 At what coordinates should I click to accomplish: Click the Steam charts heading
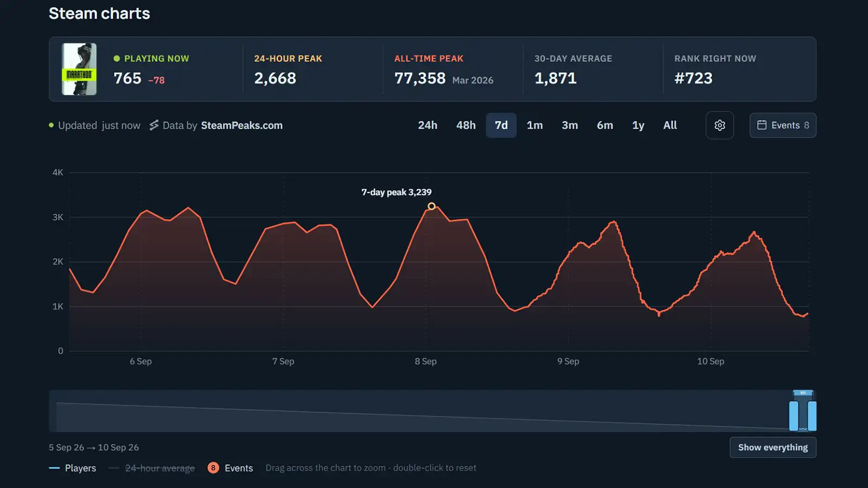99,14
